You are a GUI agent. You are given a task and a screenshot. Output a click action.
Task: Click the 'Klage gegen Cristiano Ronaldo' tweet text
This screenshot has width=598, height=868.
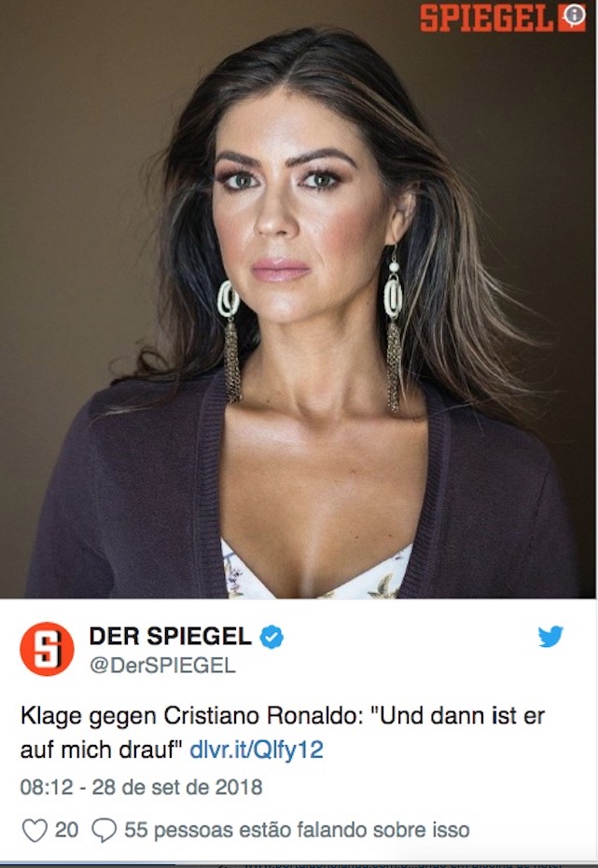(x=191, y=716)
